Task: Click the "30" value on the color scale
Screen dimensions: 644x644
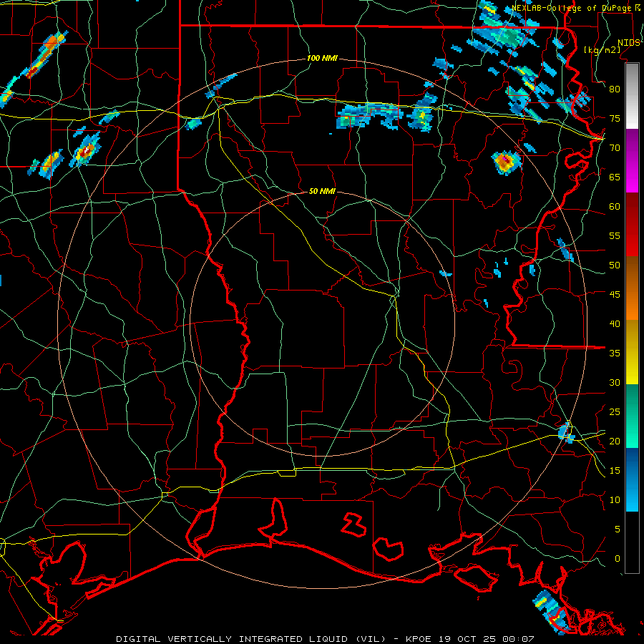Action: tap(615, 383)
